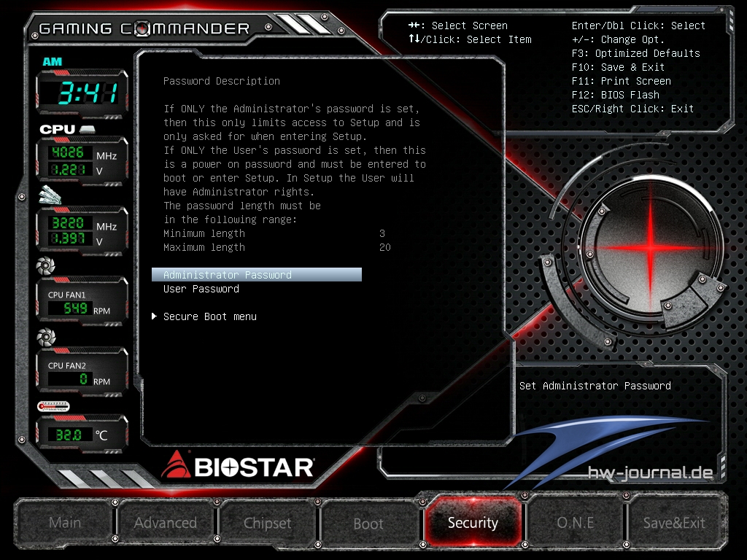The width and height of the screenshot is (747, 560).
Task: Click the Password Description heading
Action: 222,81
